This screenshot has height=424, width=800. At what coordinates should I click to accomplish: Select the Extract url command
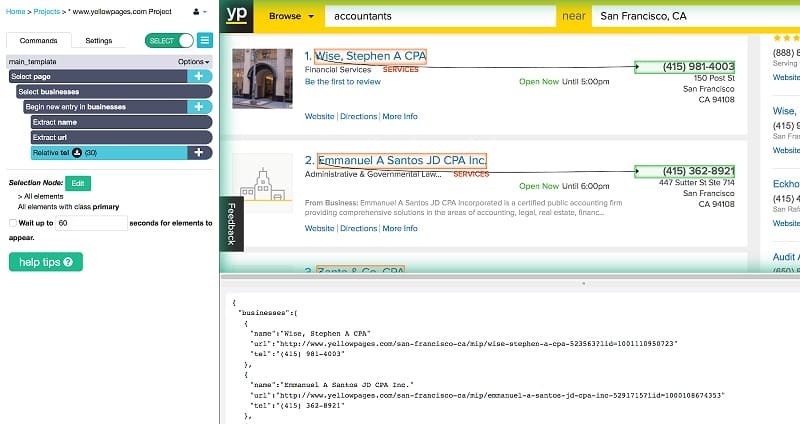(x=121, y=137)
